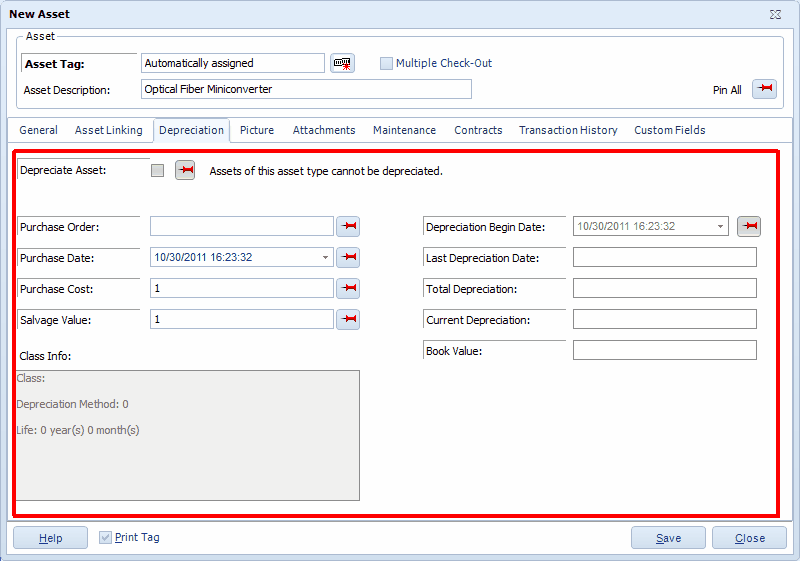Click the Book Value field
The width and height of the screenshot is (800, 561).
pyautogui.click(x=665, y=350)
